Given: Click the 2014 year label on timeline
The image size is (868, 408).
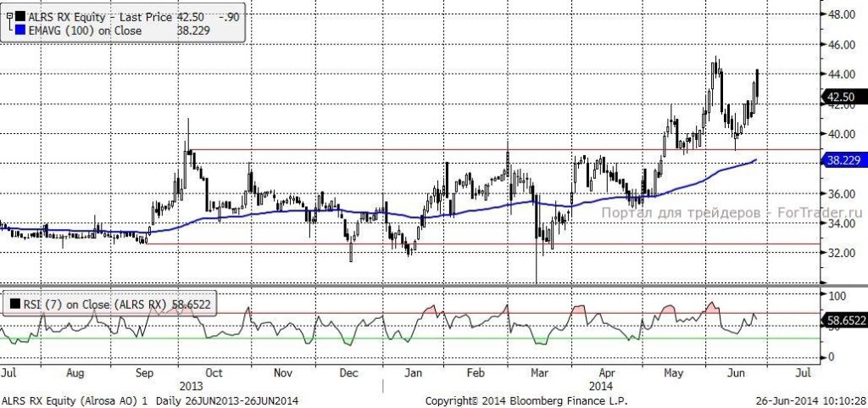Looking at the screenshot, I should point(600,386).
